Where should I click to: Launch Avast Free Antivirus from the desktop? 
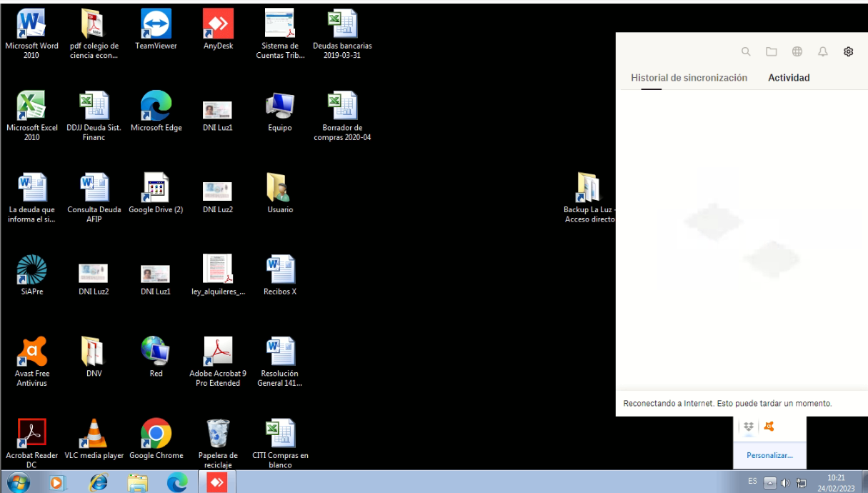click(x=31, y=350)
